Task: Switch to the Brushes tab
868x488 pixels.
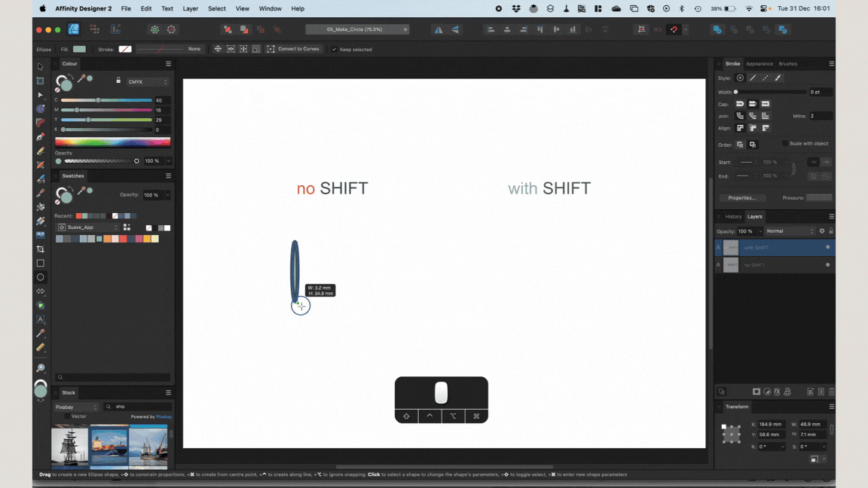Action: tap(787, 63)
